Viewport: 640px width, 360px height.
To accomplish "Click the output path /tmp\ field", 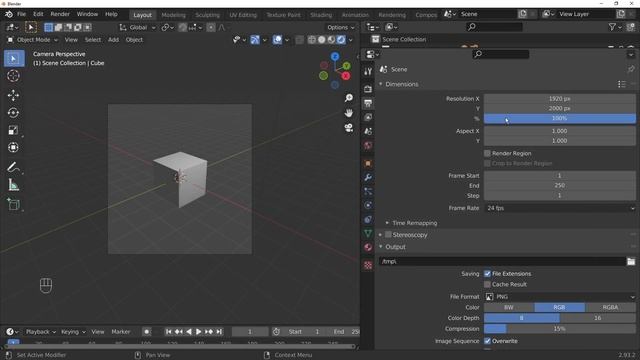I will [x=502, y=261].
